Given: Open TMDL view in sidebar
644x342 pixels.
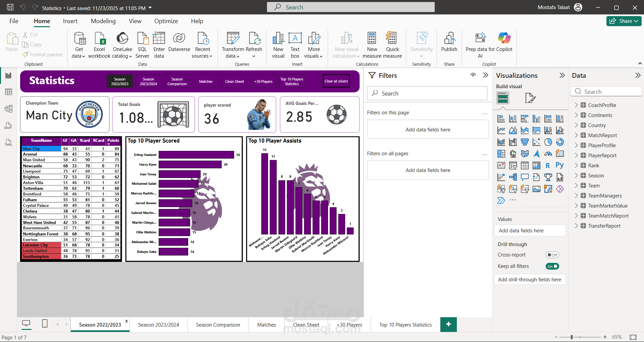Looking at the screenshot, I should click(x=9, y=142).
